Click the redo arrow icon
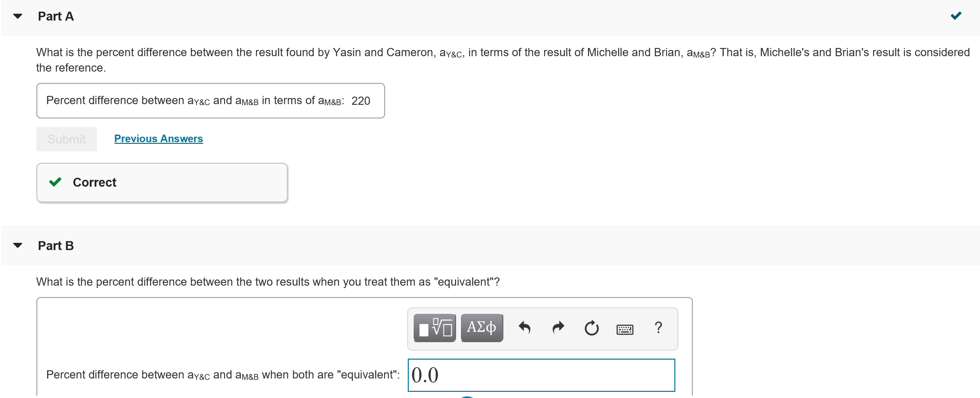This screenshot has width=980, height=398. point(558,328)
